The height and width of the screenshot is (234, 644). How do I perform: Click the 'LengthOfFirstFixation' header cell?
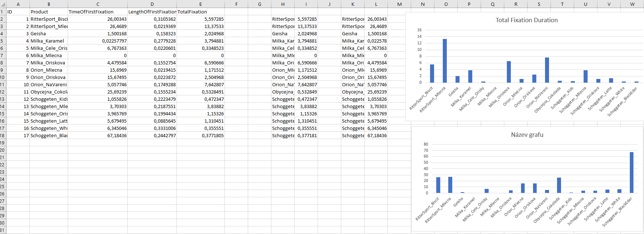(x=152, y=12)
